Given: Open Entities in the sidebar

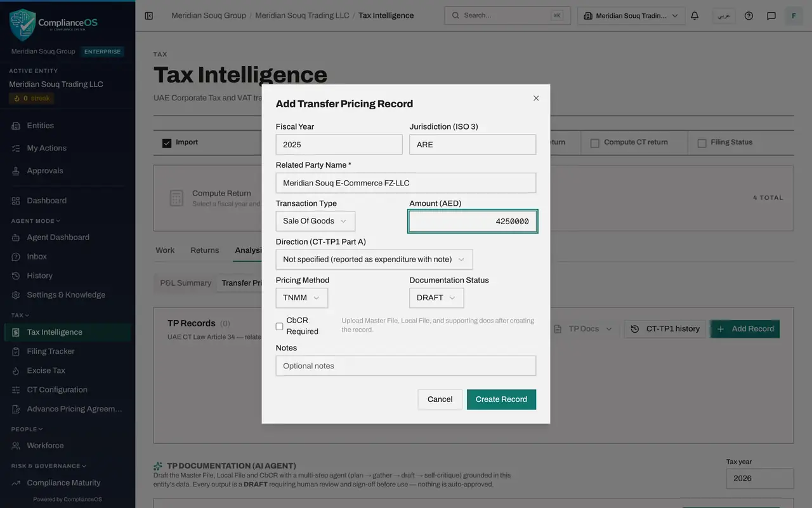Looking at the screenshot, I should tap(67, 126).
